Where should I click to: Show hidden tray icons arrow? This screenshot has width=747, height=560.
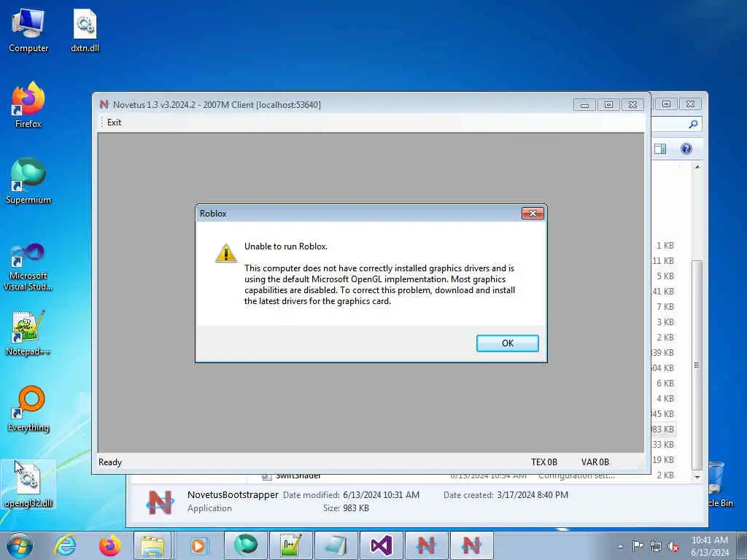click(620, 546)
